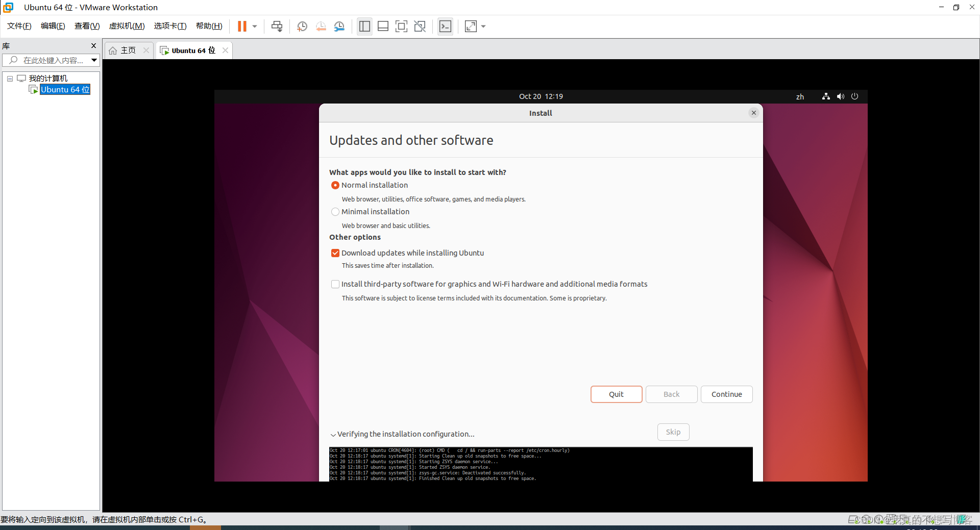This screenshot has height=530, width=980.
Task: Click the Continue button
Action: (726, 394)
